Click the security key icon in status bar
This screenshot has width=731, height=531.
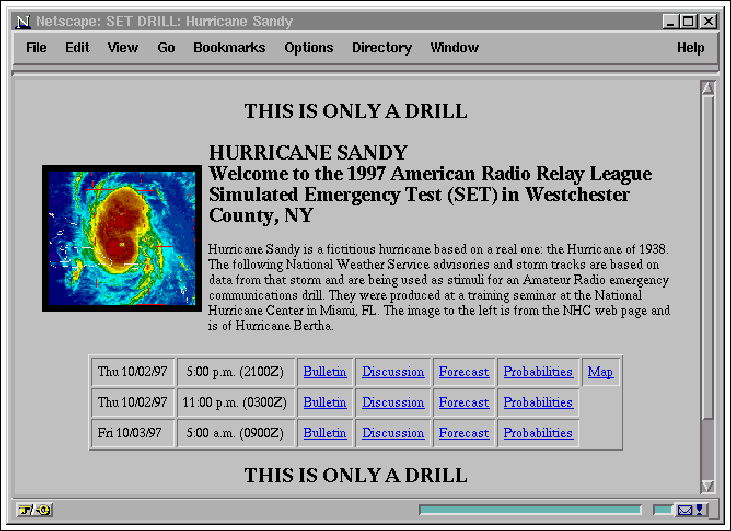pos(34,510)
